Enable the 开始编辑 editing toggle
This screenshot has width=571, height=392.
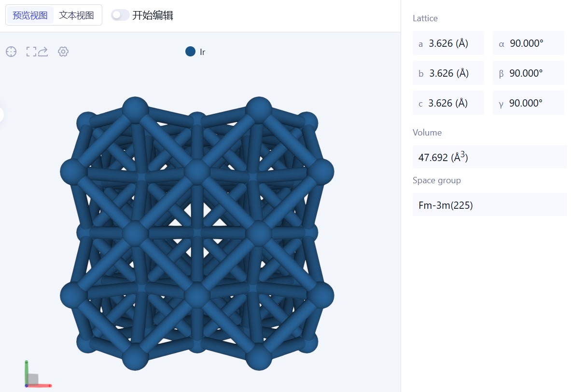pos(120,15)
